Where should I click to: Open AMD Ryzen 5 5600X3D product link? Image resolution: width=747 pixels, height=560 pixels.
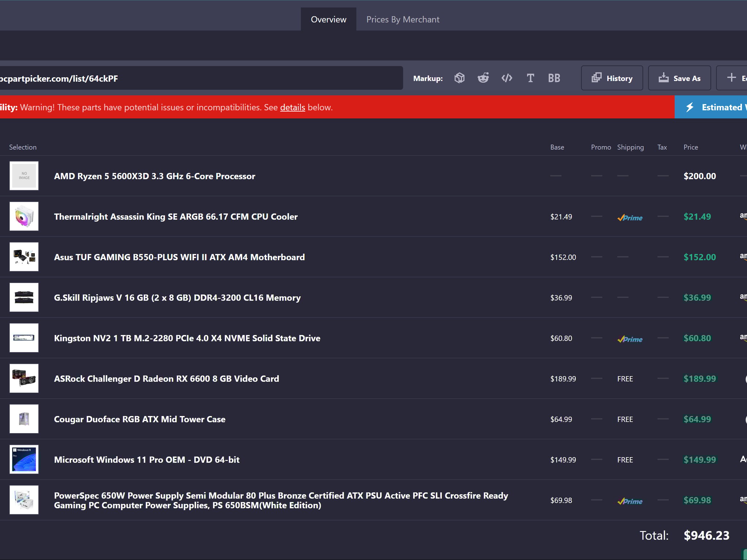155,176
